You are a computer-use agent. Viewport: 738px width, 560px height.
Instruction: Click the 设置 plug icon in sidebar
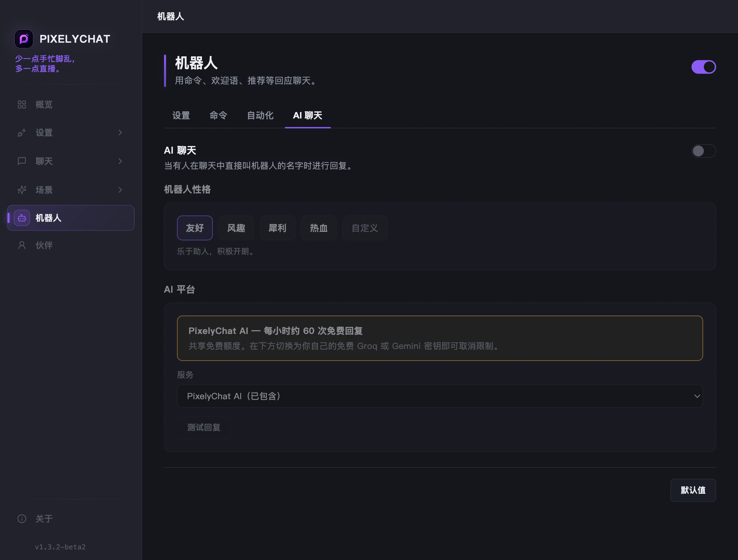pos(22,132)
